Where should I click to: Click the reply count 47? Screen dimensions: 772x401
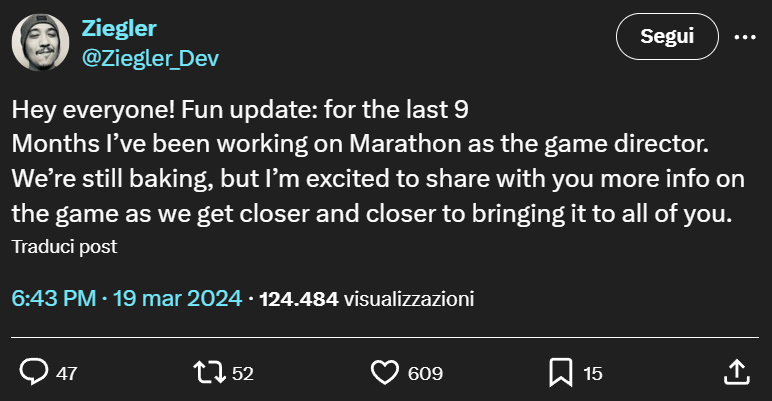[67, 374]
